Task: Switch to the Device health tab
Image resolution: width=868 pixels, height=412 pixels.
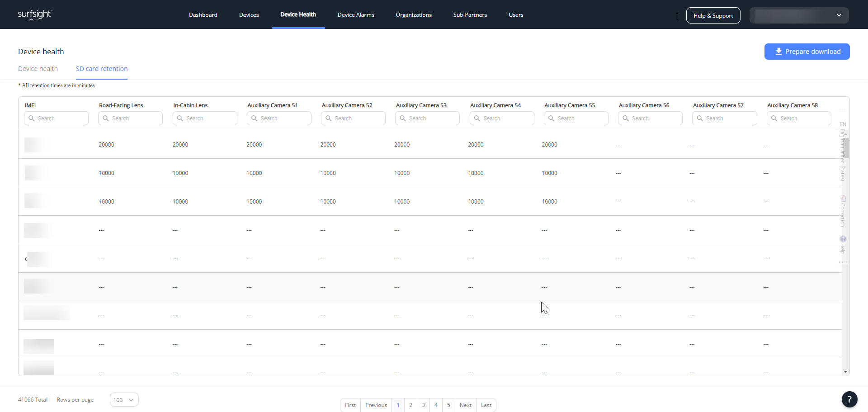Action: coord(38,69)
